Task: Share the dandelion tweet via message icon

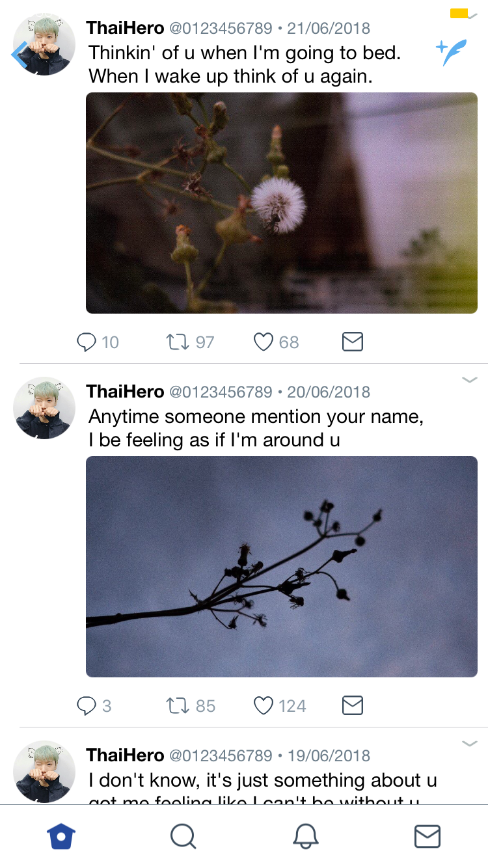Action: coord(352,342)
